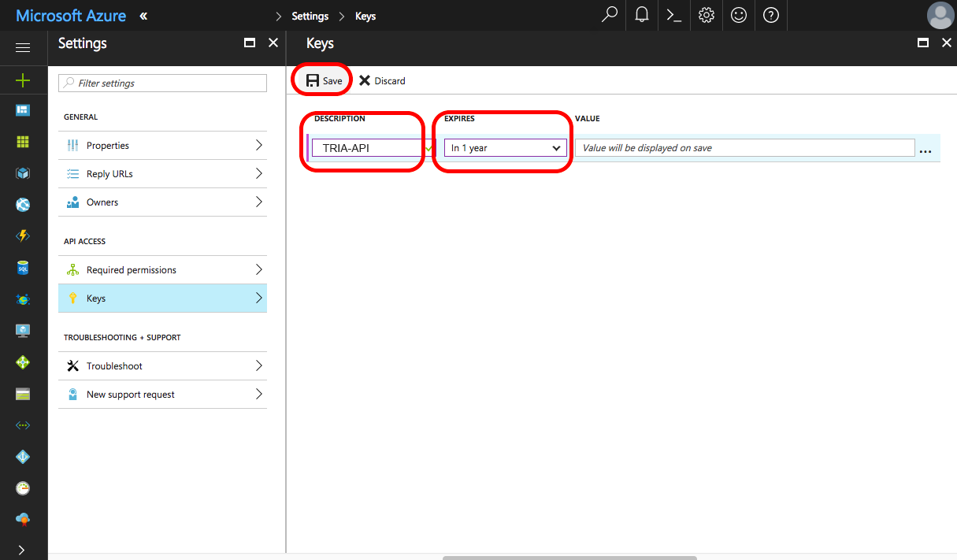Viewport: 957px width, 560px height.
Task: Discard key changes
Action: pos(383,80)
